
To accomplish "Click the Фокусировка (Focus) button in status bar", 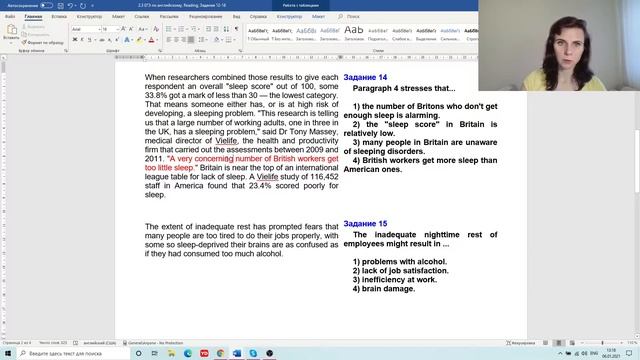I will coord(521,343).
